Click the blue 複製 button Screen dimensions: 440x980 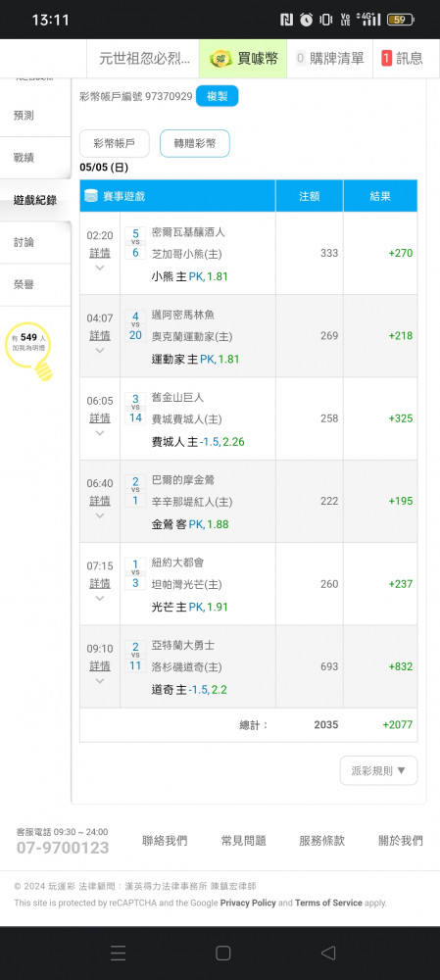(x=217, y=96)
